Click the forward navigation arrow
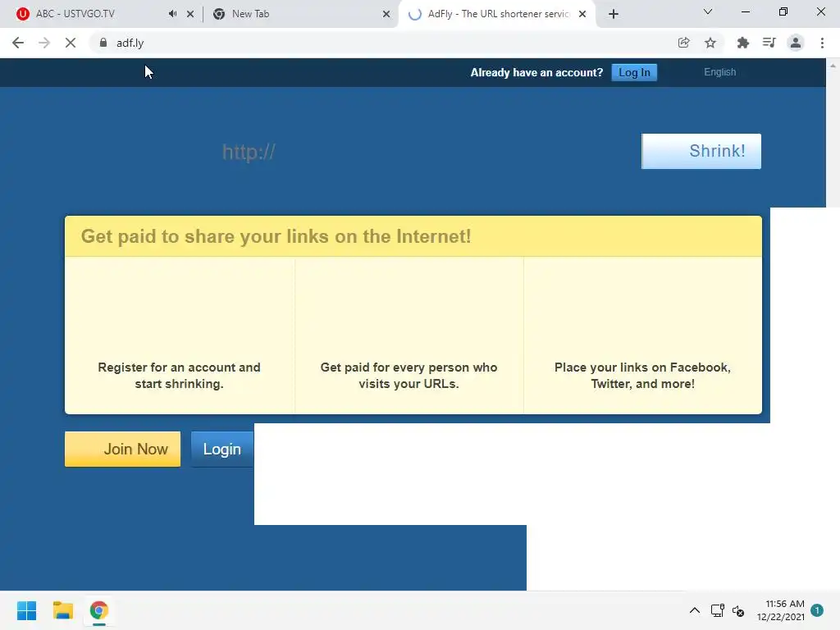Screen dimensions: 840x630 coord(44,43)
